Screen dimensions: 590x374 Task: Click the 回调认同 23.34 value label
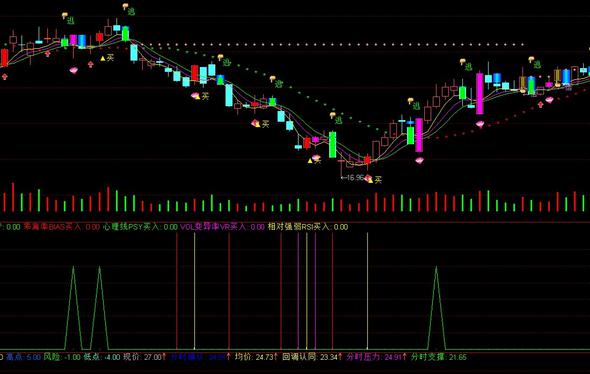point(312,356)
